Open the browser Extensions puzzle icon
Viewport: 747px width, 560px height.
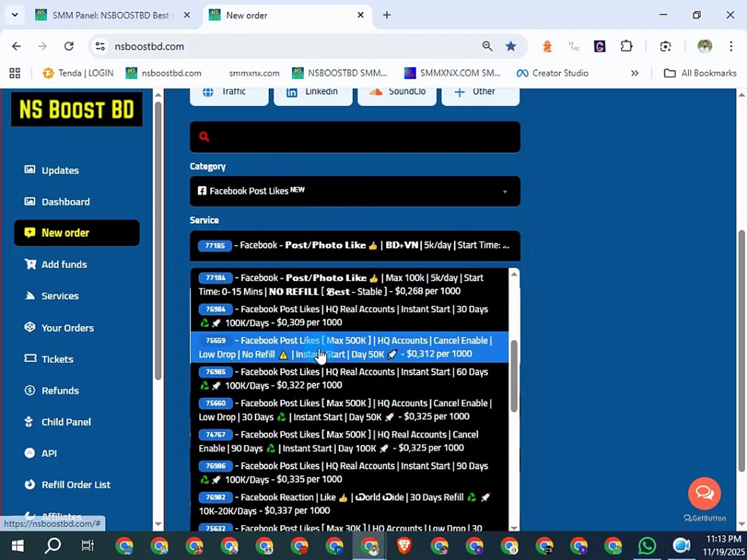[x=627, y=46]
